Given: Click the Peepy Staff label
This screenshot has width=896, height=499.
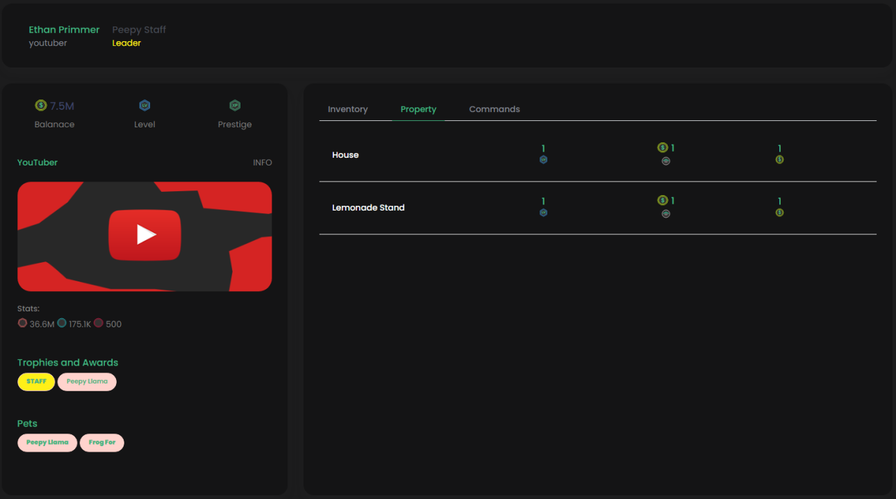Looking at the screenshot, I should tap(139, 30).
